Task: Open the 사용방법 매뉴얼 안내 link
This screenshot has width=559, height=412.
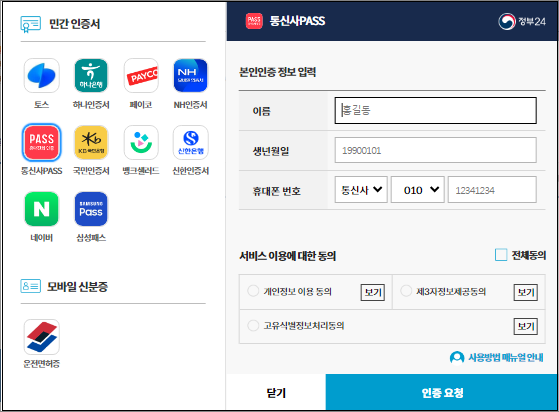Action: tap(506, 357)
